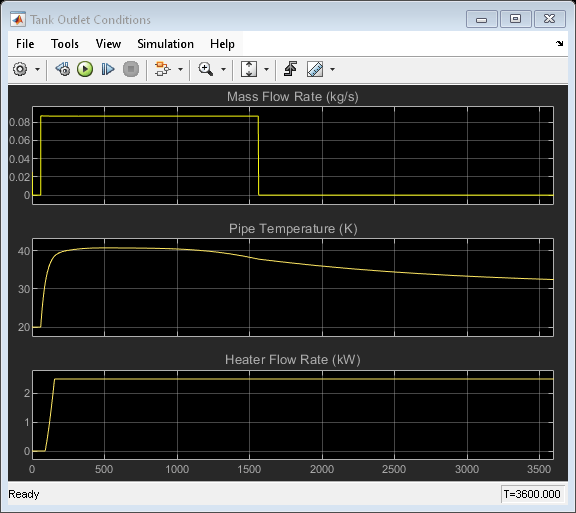
Task: Open the Tools menu
Action: [65, 44]
